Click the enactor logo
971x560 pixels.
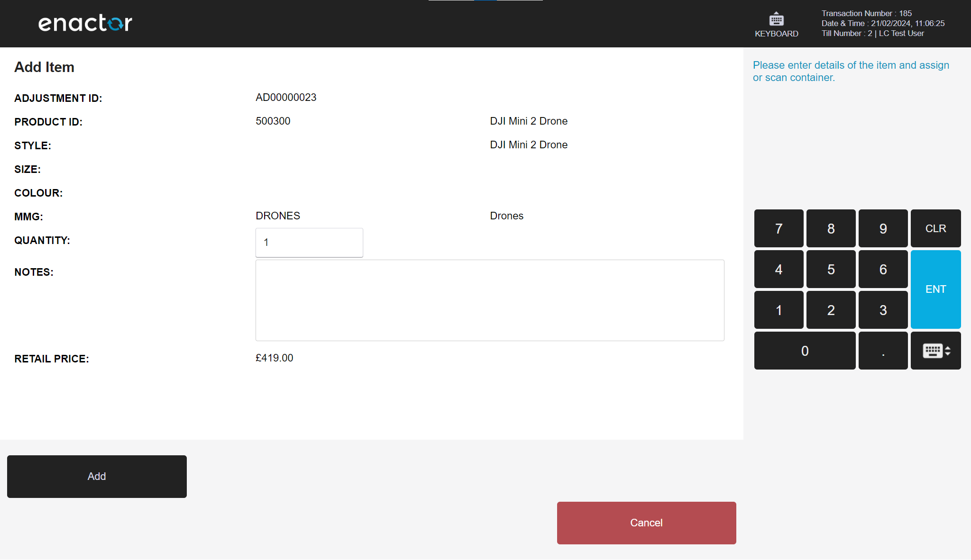pos(84,23)
